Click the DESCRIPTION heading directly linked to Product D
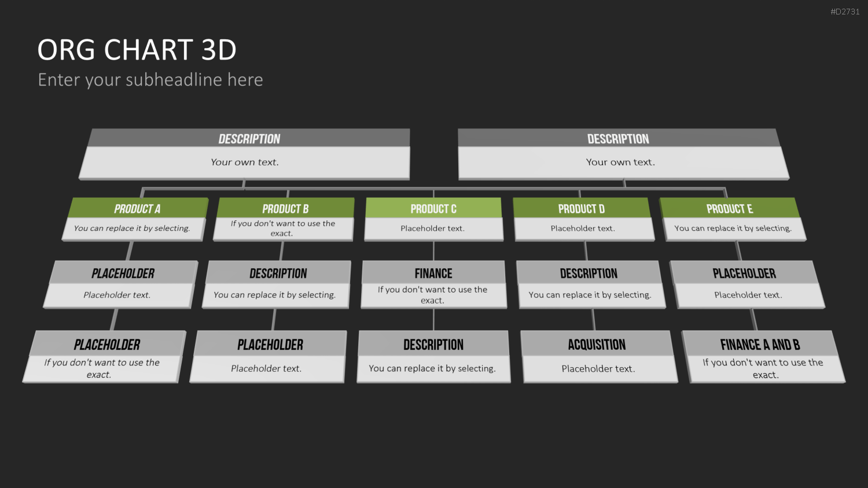Viewport: 868px width, 488px height. [589, 273]
